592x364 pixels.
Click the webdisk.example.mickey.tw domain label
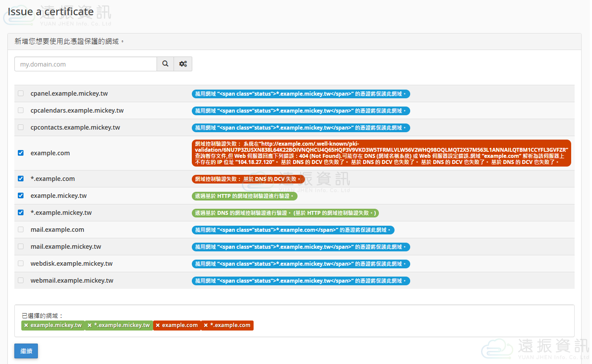(71, 264)
